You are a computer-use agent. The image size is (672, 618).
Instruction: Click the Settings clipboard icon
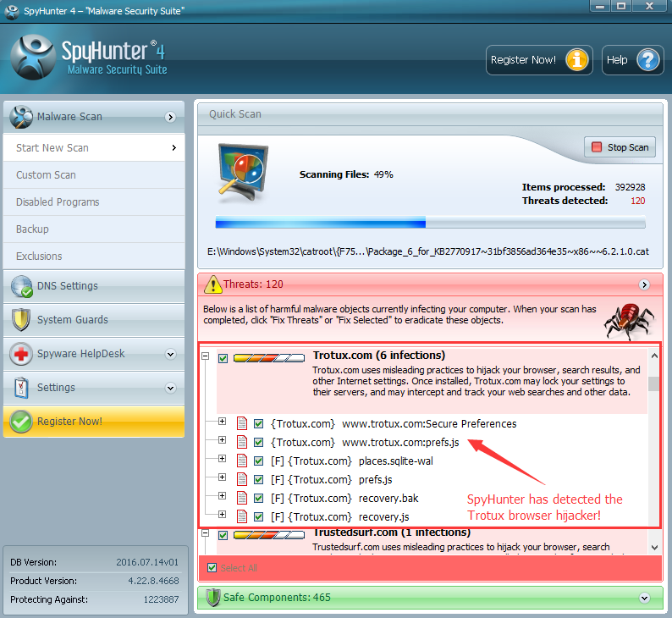(21, 388)
